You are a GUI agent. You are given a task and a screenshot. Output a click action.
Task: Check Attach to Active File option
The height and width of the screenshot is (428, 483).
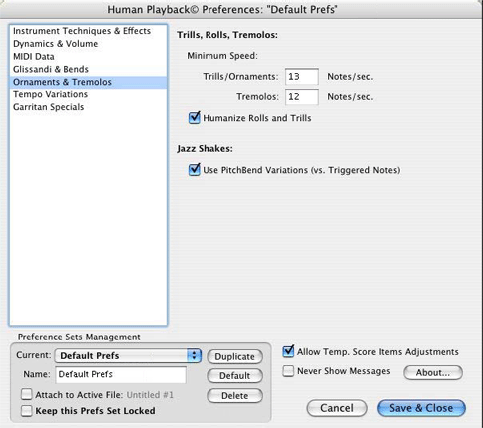click(x=26, y=394)
